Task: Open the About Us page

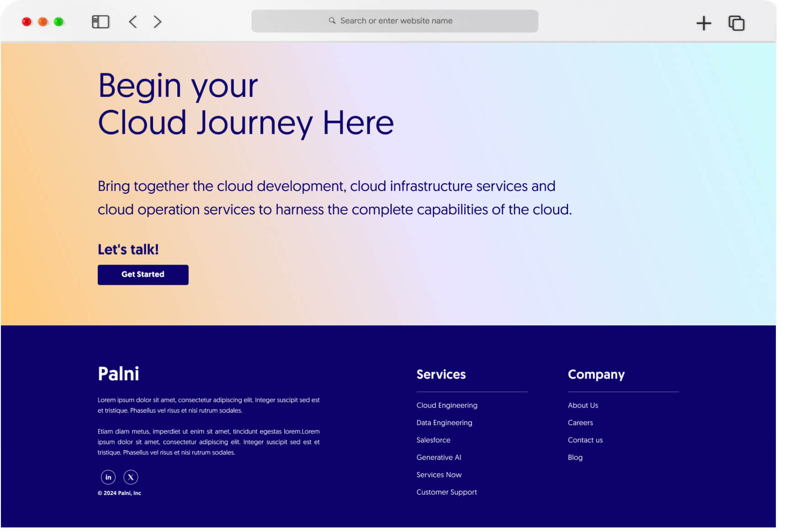Action: 583,405
